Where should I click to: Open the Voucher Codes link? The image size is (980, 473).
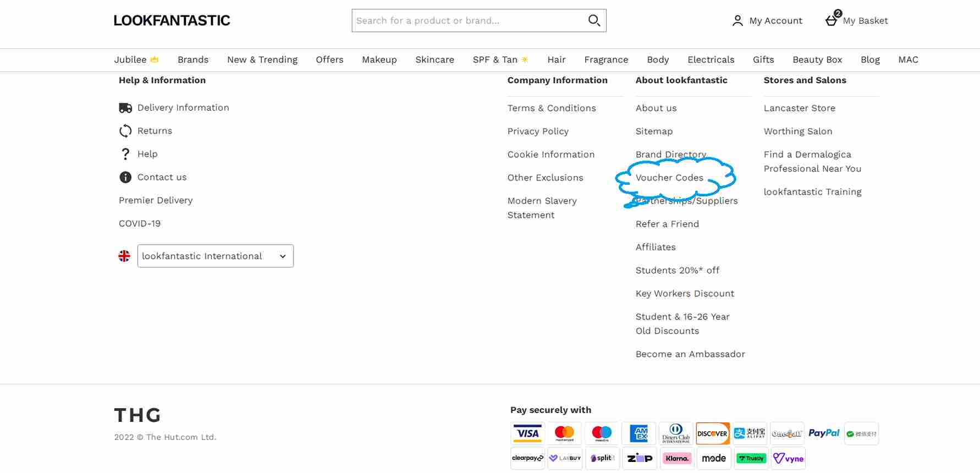669,178
